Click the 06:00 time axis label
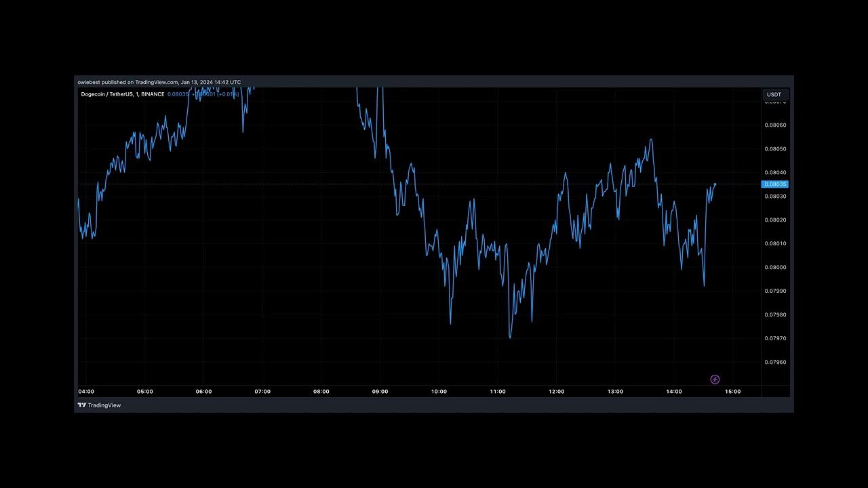The image size is (868, 488). point(203,391)
